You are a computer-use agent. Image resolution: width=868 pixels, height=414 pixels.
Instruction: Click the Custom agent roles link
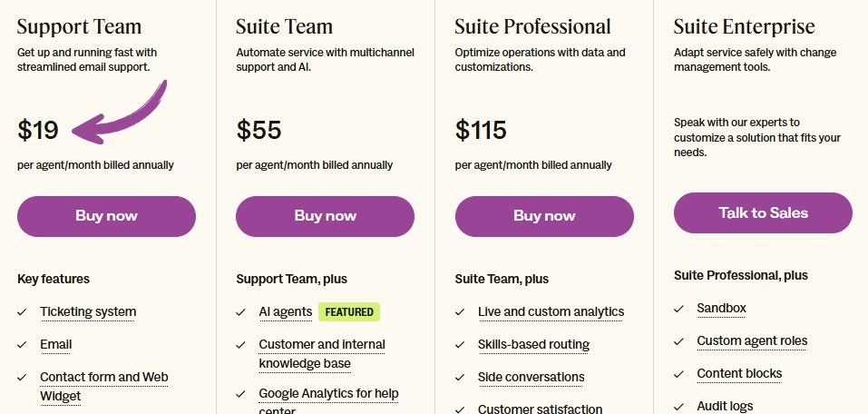pos(752,340)
